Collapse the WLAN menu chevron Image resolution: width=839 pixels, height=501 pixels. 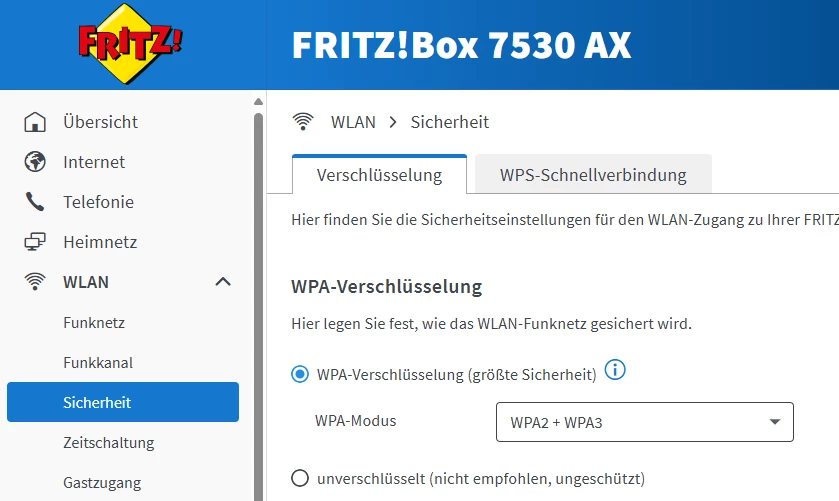pyautogui.click(x=223, y=282)
